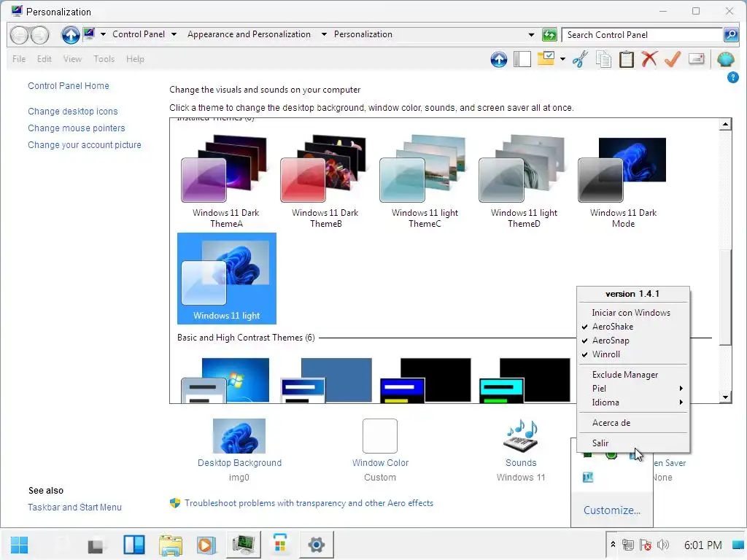
Task: Open the Sounds piano icon
Action: [x=521, y=436]
